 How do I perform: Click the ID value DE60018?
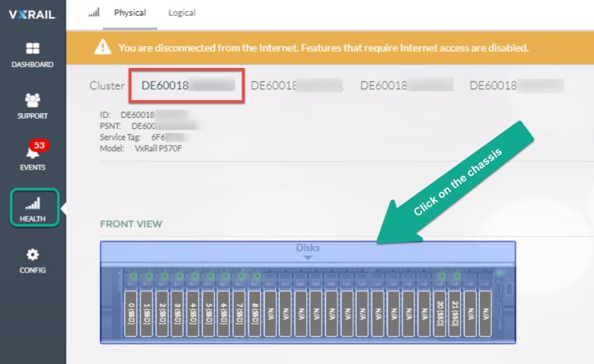pos(154,114)
